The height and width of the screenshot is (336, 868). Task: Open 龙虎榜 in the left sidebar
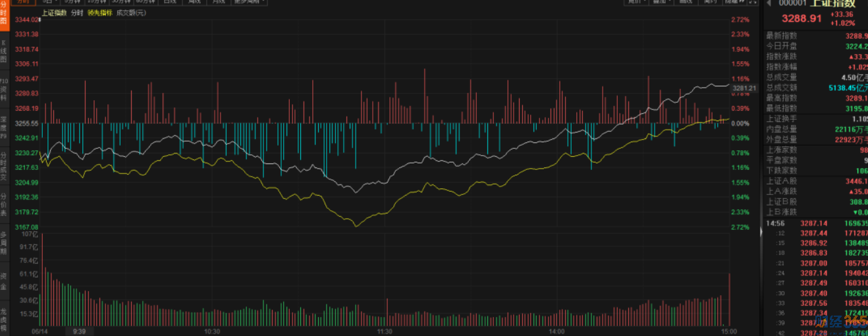pyautogui.click(x=4, y=320)
